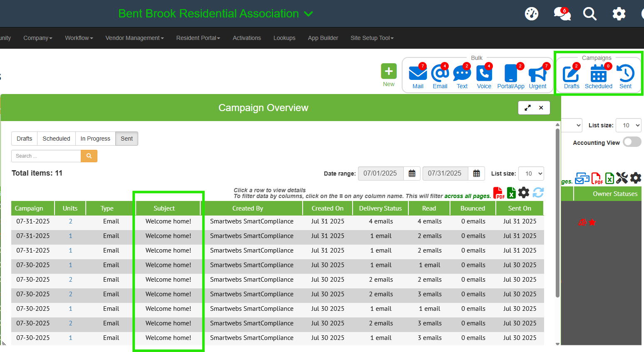The image size is (644, 352).
Task: Click the Campaign Overview vertical scrollbar
Action: pyautogui.click(x=557, y=212)
